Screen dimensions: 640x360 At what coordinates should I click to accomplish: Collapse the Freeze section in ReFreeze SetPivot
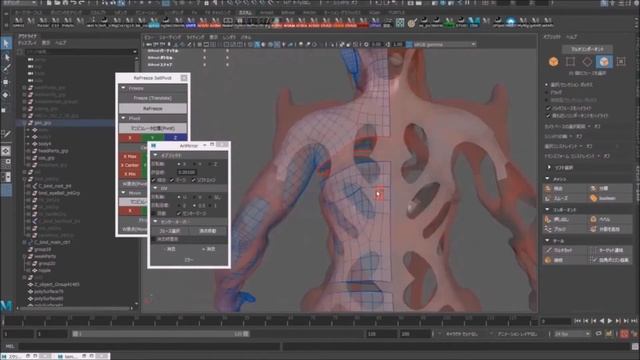tap(123, 88)
